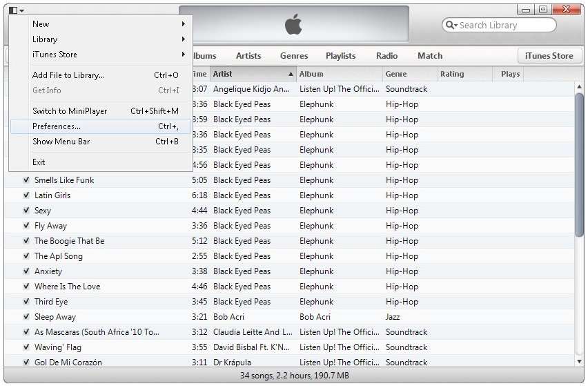Click the 6:18 time for Latin Girls
Image resolution: width=588 pixels, height=386 pixels.
tap(199, 195)
